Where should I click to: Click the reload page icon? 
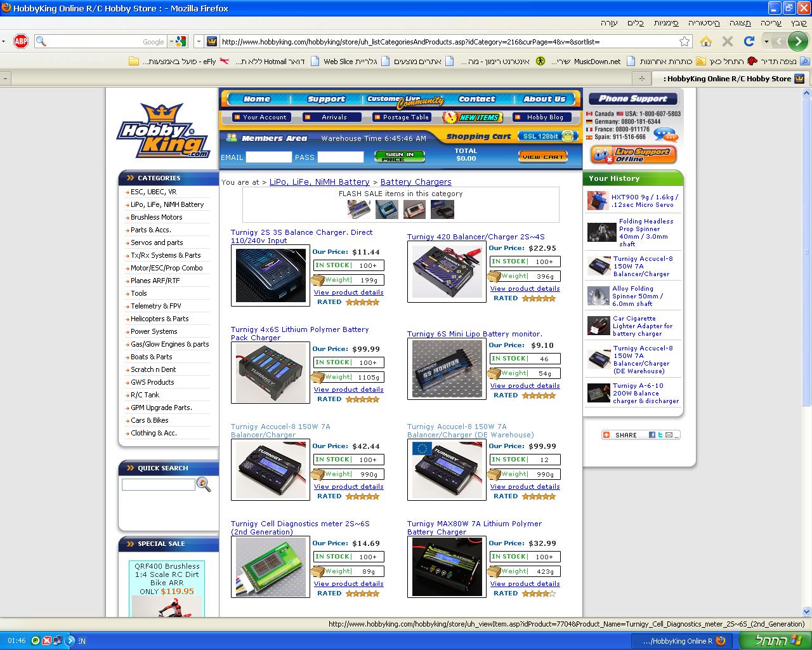pos(749,41)
